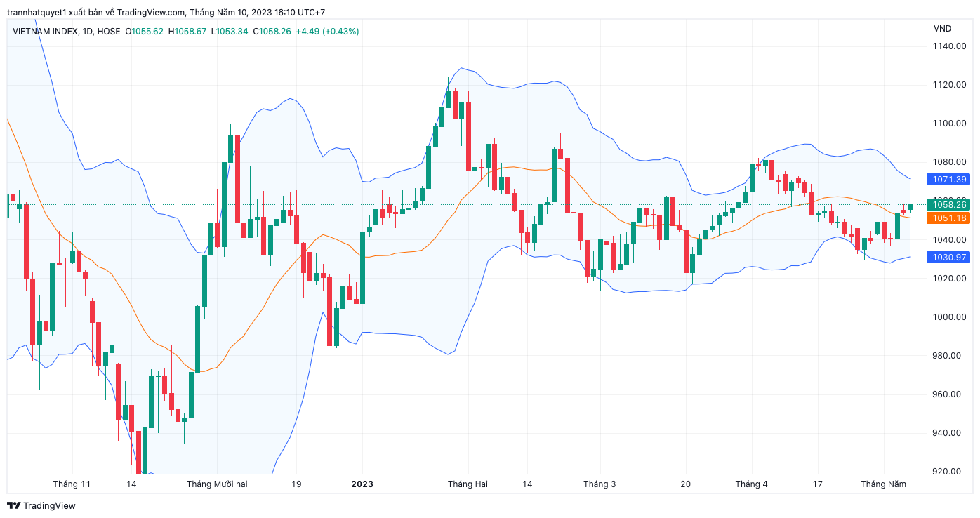Image resolution: width=980 pixels, height=518 pixels.
Task: Click the Tháng Hai date label
Action: [468, 484]
